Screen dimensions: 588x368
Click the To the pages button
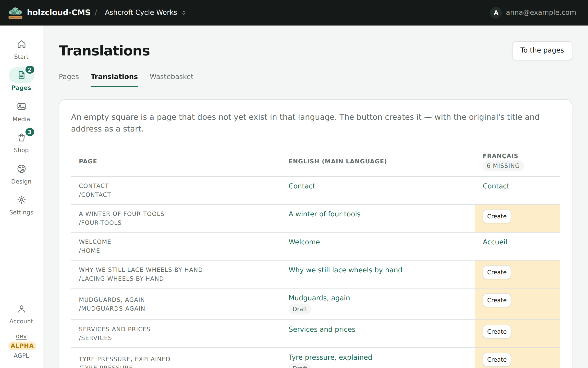click(x=542, y=51)
